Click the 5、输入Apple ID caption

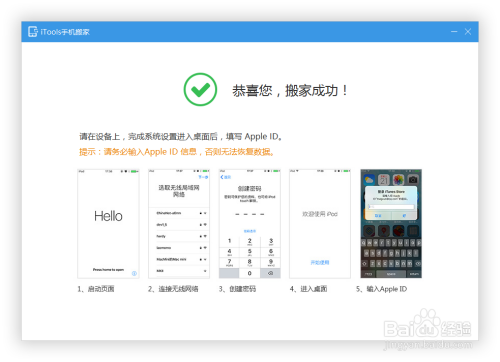[x=382, y=289]
